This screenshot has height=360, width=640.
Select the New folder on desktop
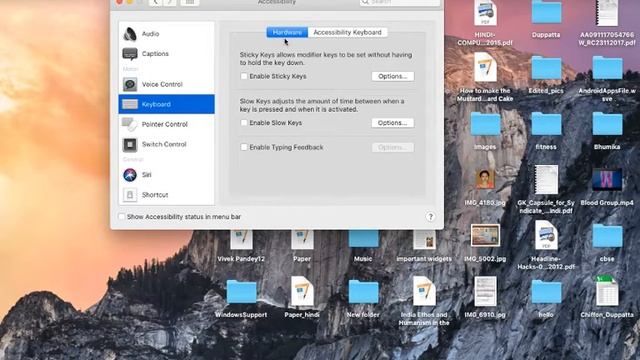363,291
